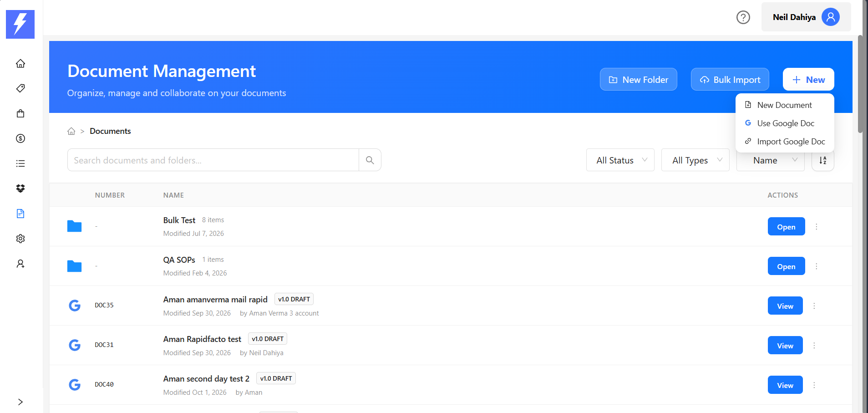Open the Name sort dropdown
Screen dimensions: 868x413
(771, 161)
